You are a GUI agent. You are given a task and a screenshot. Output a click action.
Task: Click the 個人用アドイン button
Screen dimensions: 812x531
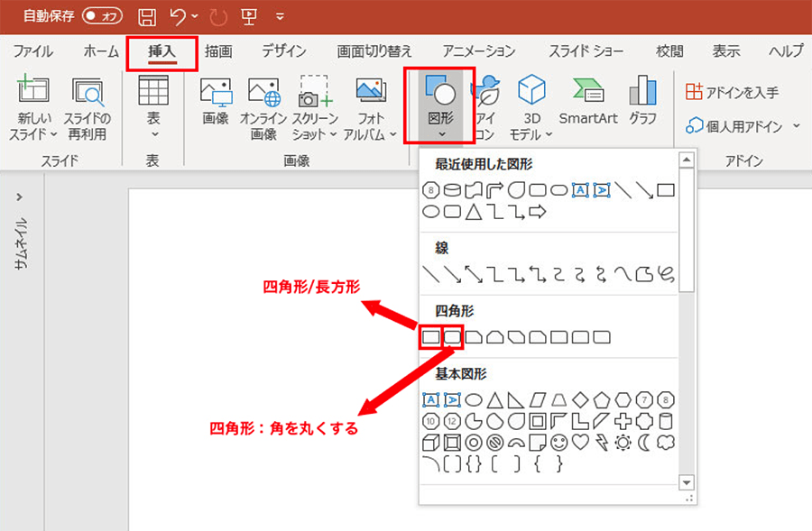coord(734,126)
